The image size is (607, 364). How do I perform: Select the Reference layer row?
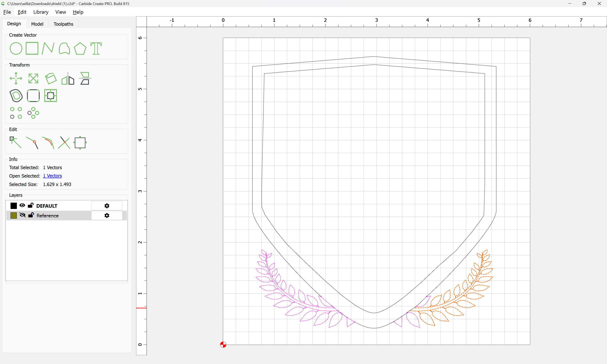(66, 215)
